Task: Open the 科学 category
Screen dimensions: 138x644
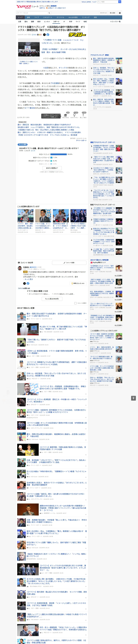Action: 71,21
